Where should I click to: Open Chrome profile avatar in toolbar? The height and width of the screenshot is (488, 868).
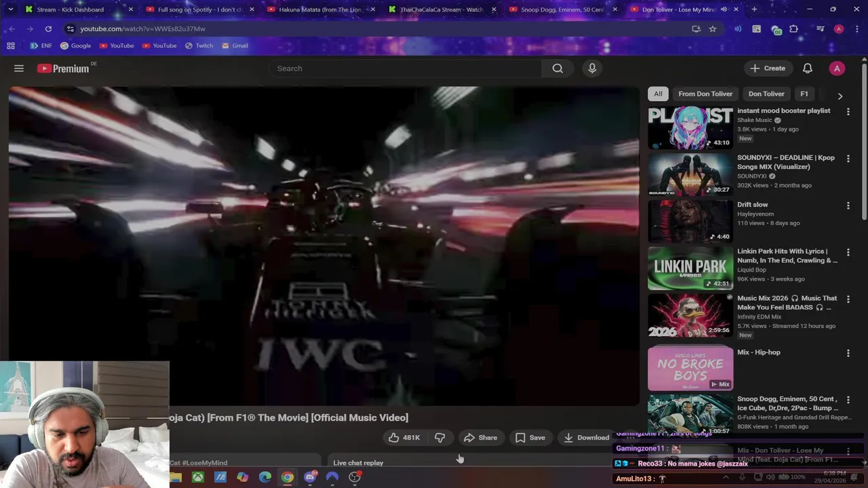pyautogui.click(x=839, y=28)
